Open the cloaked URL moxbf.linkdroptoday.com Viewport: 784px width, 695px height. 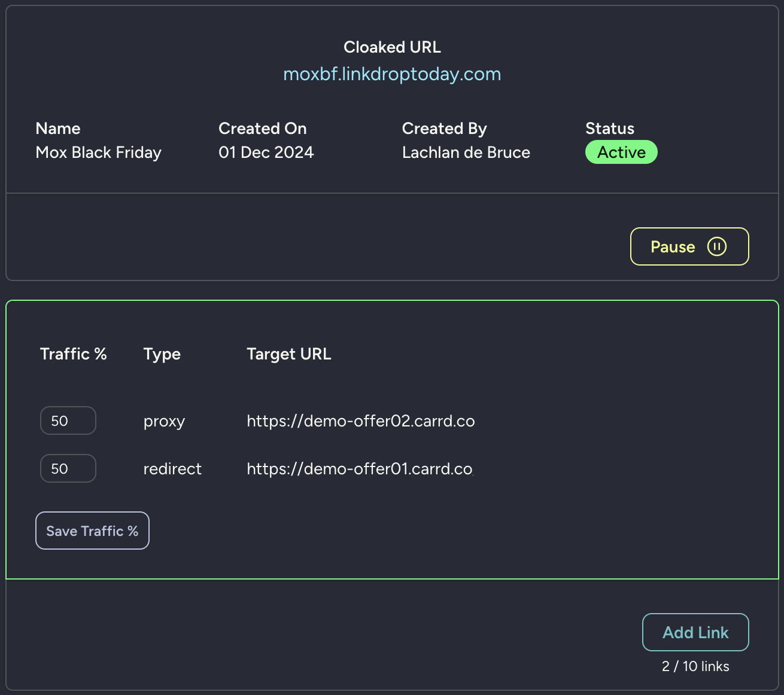click(391, 74)
